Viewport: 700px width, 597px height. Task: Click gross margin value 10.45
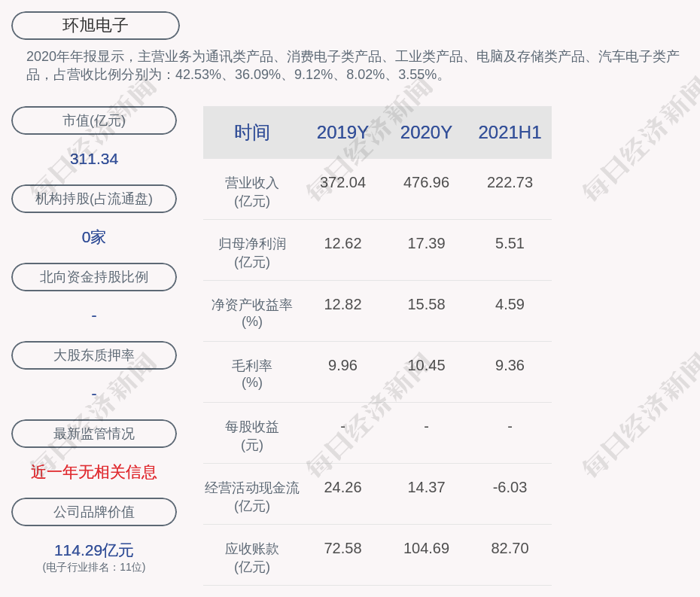(426, 365)
